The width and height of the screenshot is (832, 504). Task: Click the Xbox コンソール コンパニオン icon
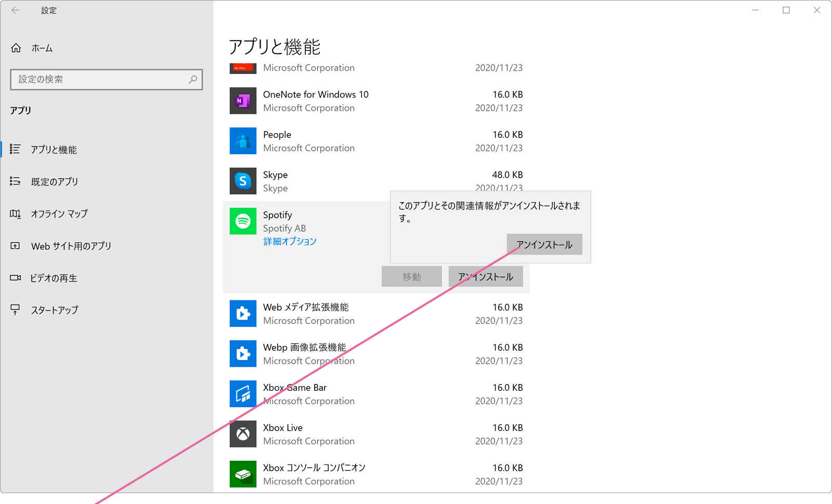(x=243, y=474)
